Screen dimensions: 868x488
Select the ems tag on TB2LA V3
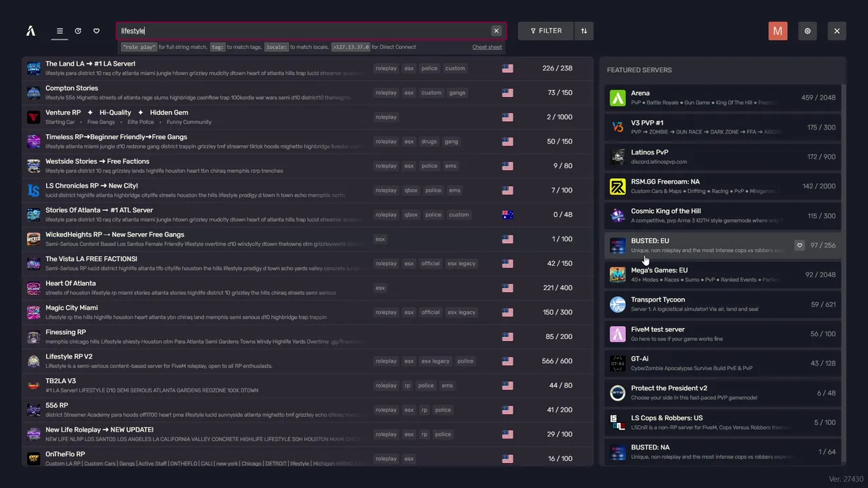pyautogui.click(x=447, y=386)
